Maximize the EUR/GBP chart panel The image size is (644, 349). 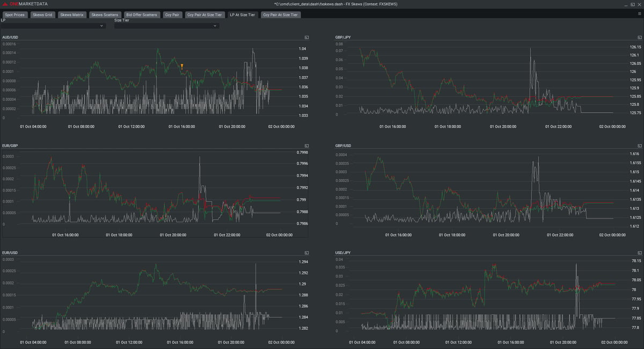tap(306, 146)
